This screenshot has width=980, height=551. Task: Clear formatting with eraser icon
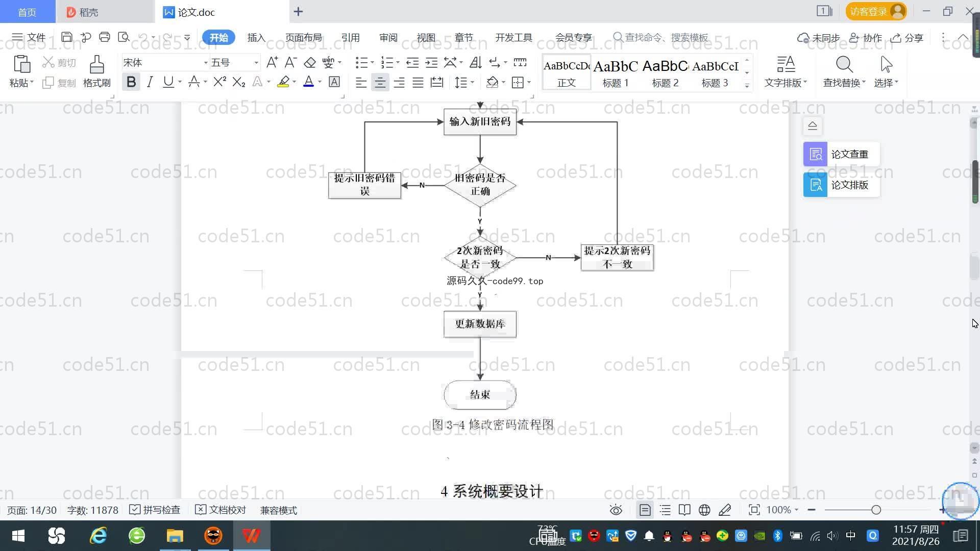pos(310,63)
